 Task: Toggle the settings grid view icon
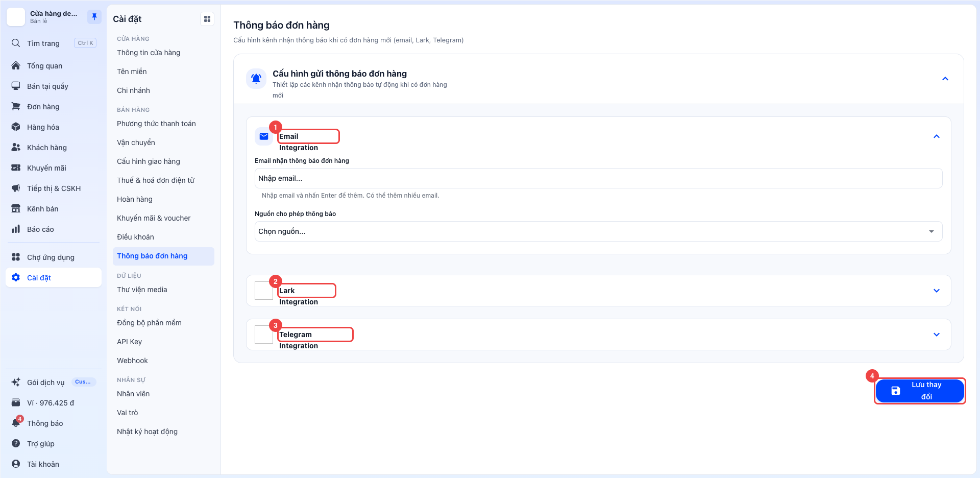click(207, 19)
